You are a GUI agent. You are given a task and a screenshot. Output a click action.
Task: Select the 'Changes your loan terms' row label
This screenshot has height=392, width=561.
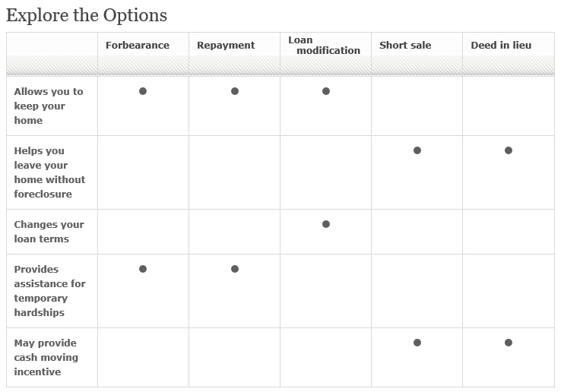[49, 232]
